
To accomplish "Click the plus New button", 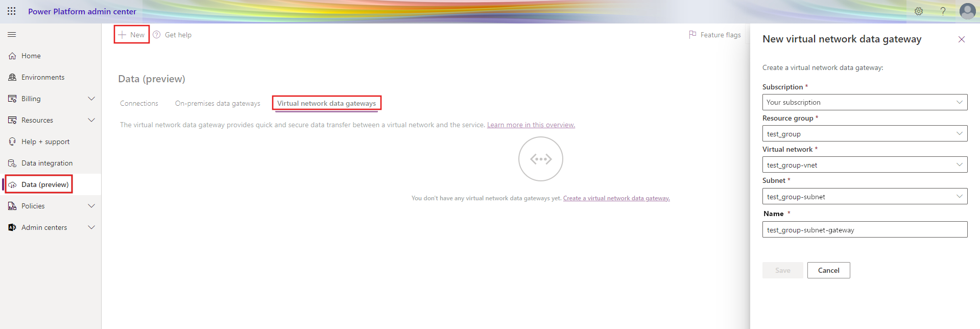I will [x=132, y=35].
